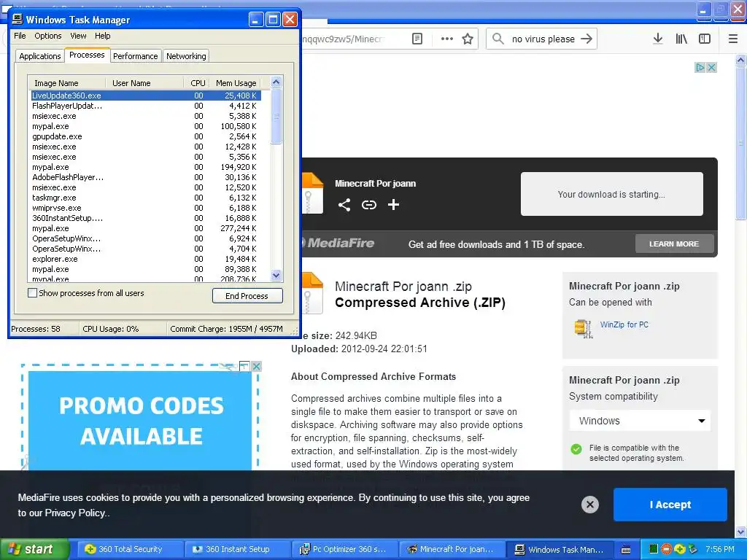Click search magnifier icon in search box
747x560 pixels.
click(x=498, y=39)
